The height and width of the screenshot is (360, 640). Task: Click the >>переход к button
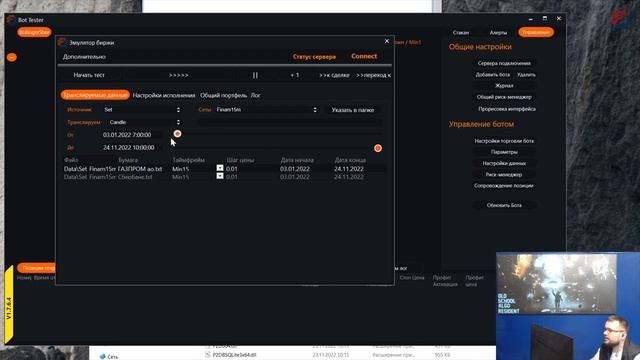373,75
